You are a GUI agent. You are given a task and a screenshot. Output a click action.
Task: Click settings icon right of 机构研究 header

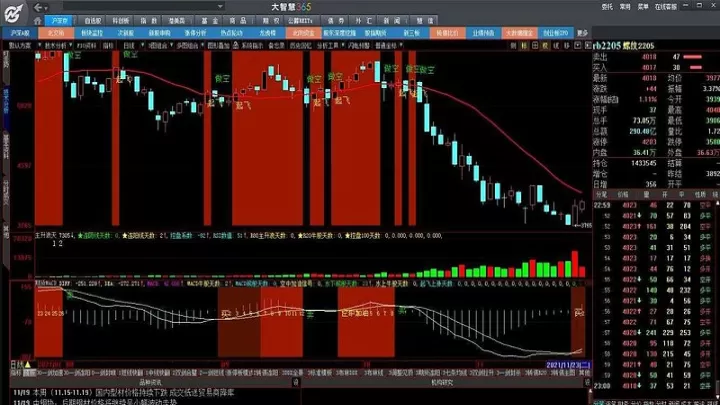(x=587, y=382)
